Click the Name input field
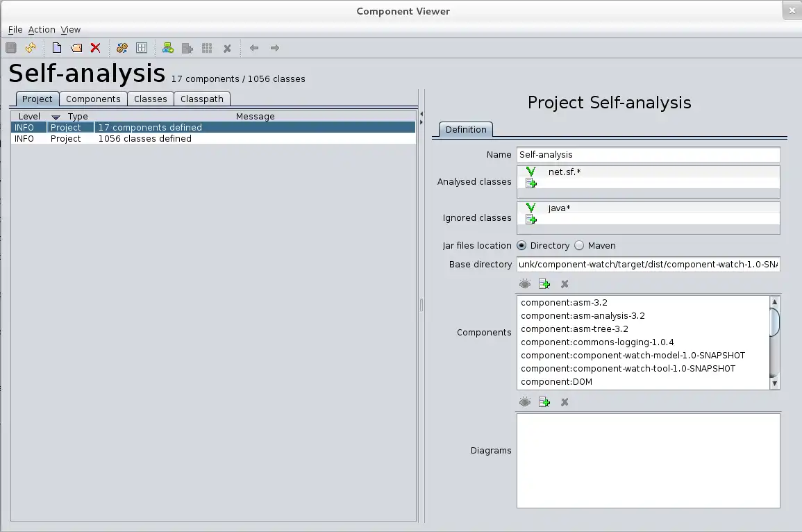The image size is (802, 532). tap(648, 154)
